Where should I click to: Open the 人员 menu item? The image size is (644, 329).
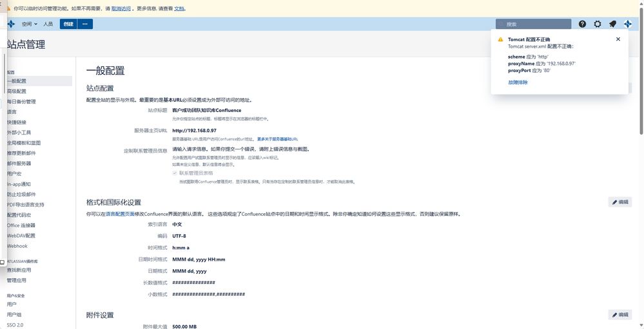[x=48, y=24]
